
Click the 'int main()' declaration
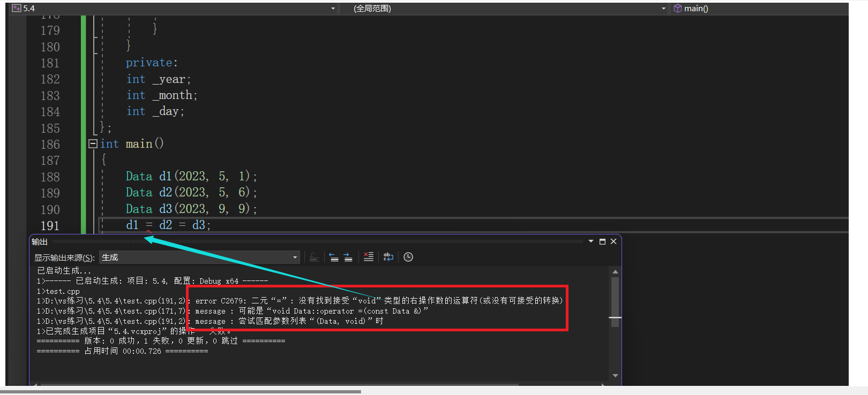132,144
